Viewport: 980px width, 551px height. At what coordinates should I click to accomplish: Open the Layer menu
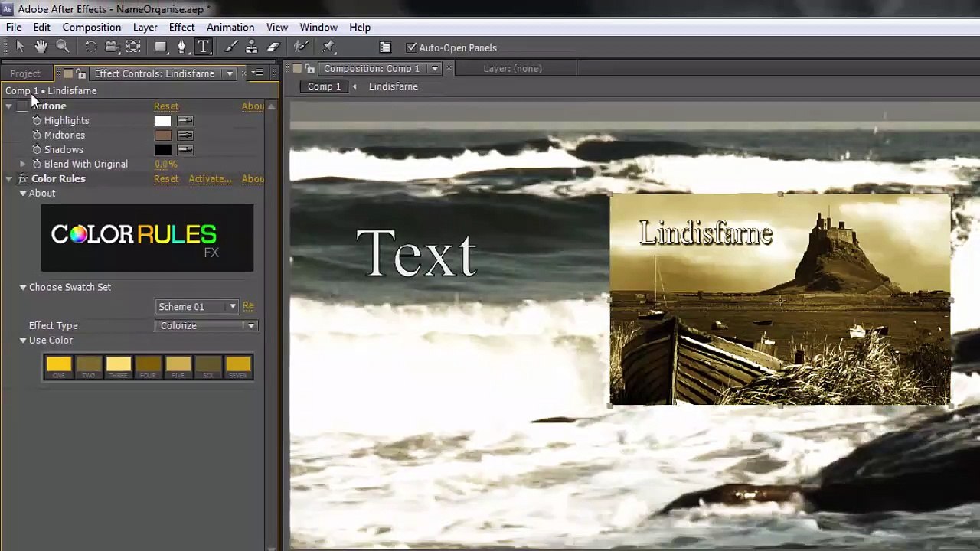[x=145, y=27]
